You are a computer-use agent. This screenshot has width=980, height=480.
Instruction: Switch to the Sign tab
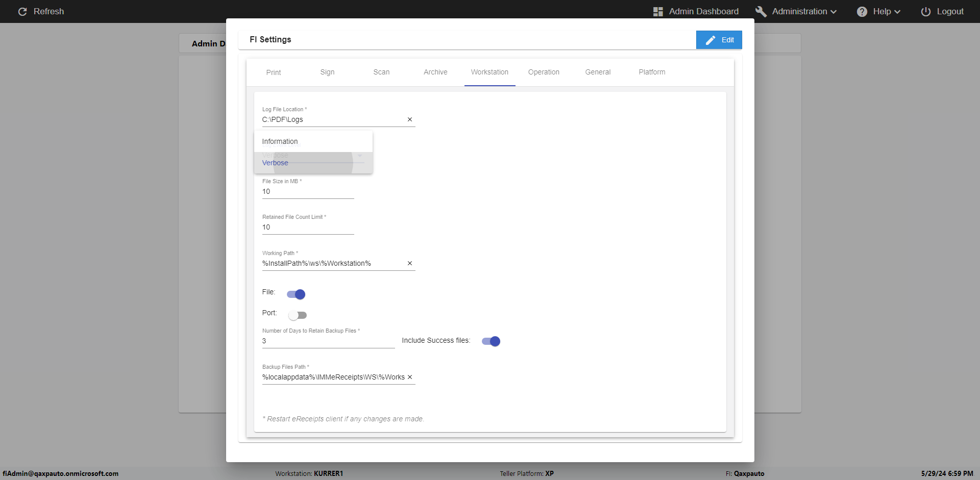(x=328, y=72)
